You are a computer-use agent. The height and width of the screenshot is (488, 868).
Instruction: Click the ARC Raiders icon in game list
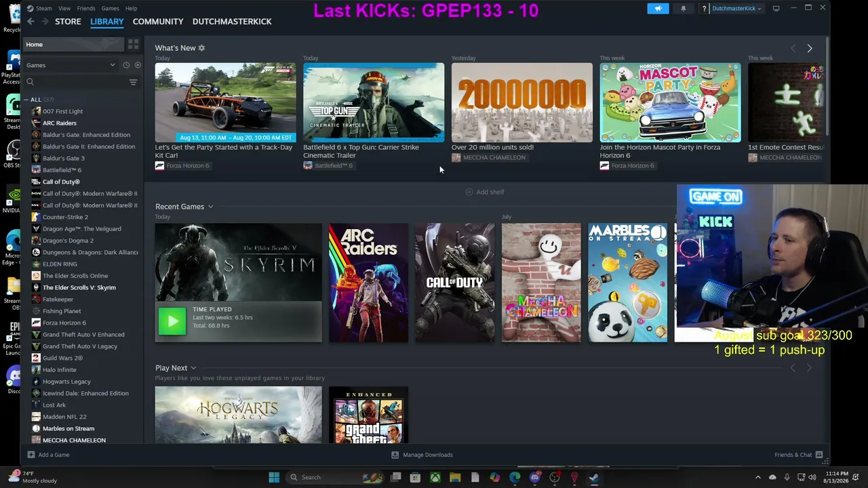coord(36,123)
